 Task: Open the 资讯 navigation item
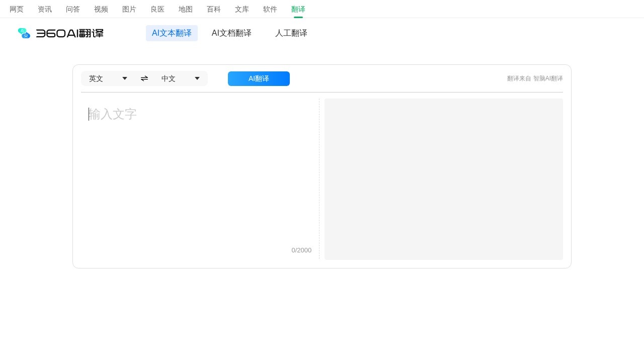pos(45,9)
